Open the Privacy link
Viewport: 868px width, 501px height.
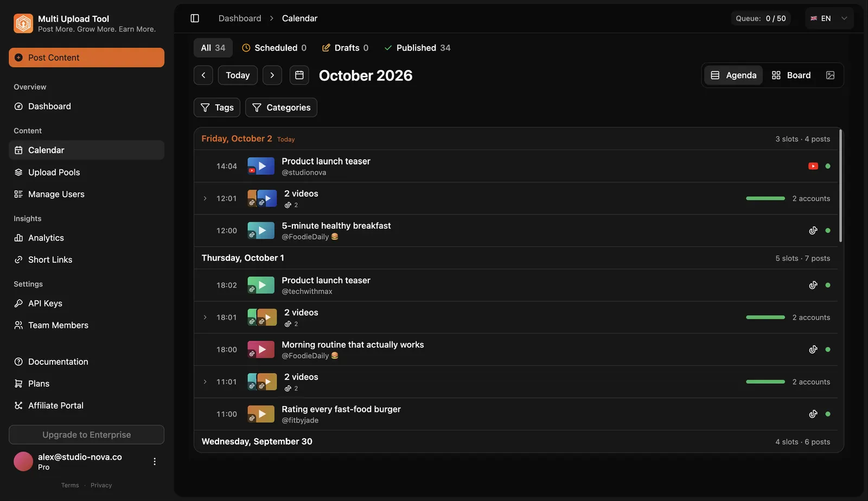(101, 485)
